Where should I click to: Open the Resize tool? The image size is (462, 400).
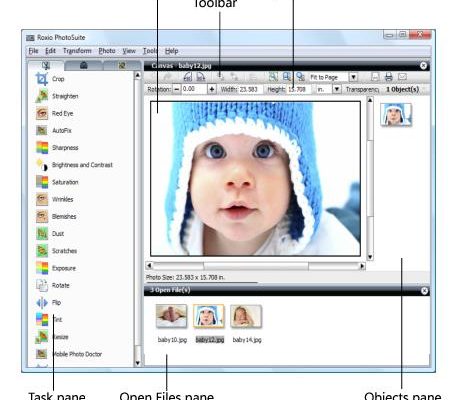pos(52,337)
